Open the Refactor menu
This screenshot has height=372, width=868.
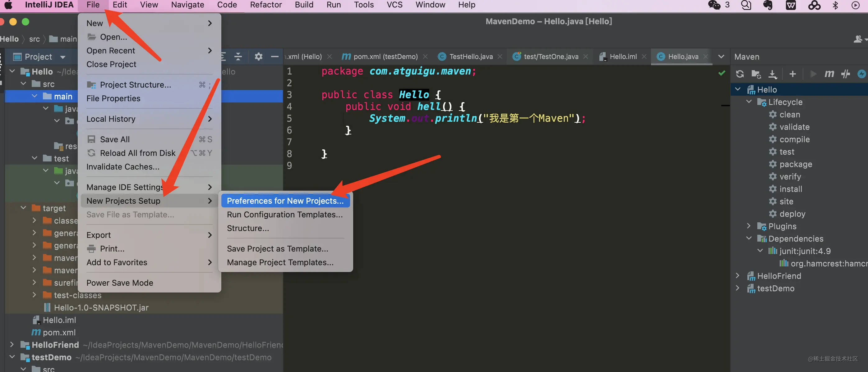tap(265, 5)
